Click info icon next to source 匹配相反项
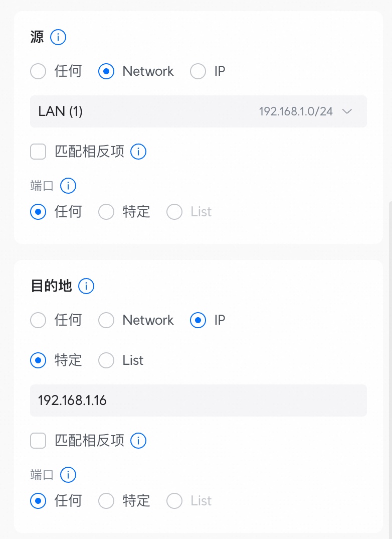The image size is (392, 539). (138, 152)
